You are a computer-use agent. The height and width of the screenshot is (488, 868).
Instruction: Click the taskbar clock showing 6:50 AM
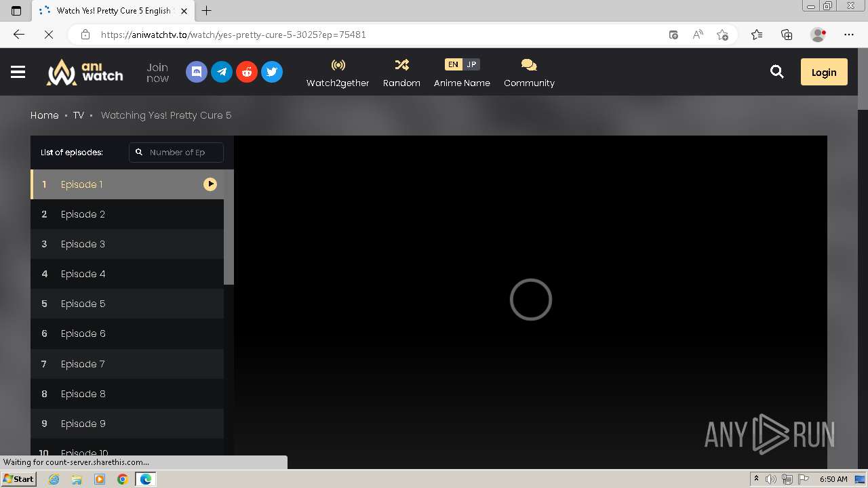(833, 479)
